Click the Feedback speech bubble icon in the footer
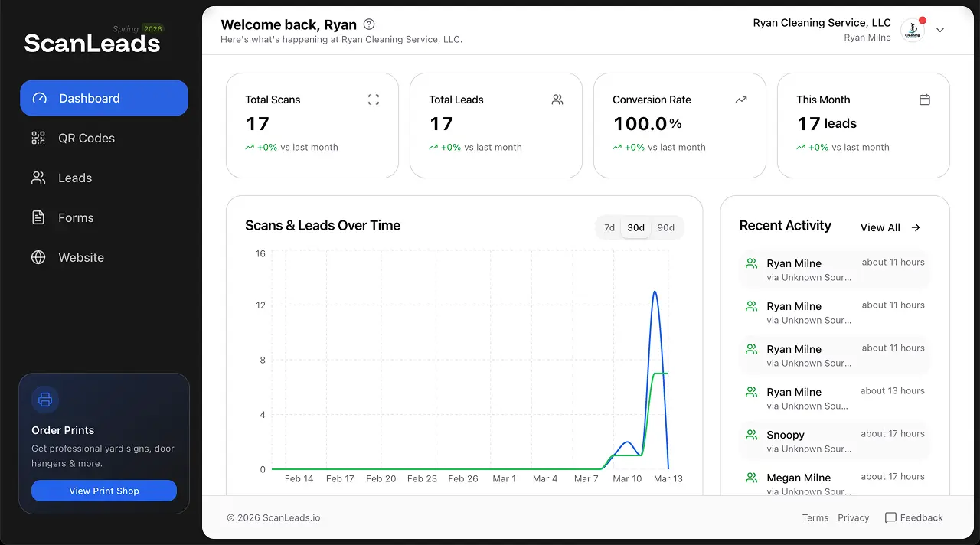980x545 pixels. point(891,517)
